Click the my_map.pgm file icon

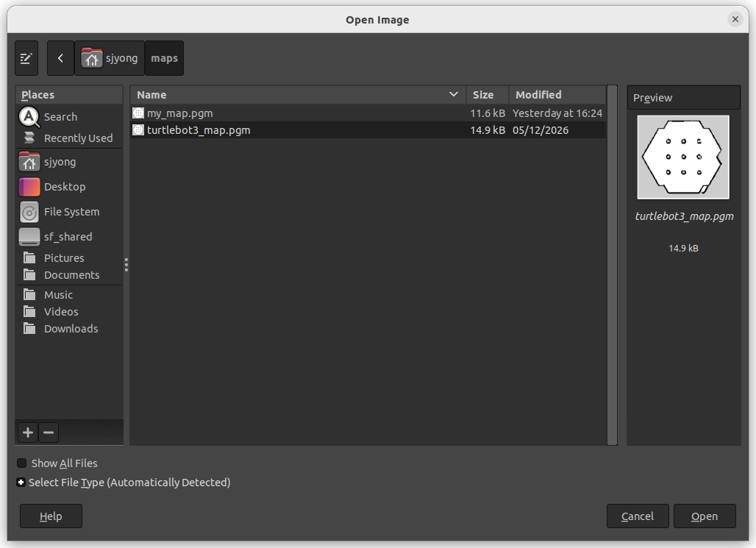click(138, 113)
